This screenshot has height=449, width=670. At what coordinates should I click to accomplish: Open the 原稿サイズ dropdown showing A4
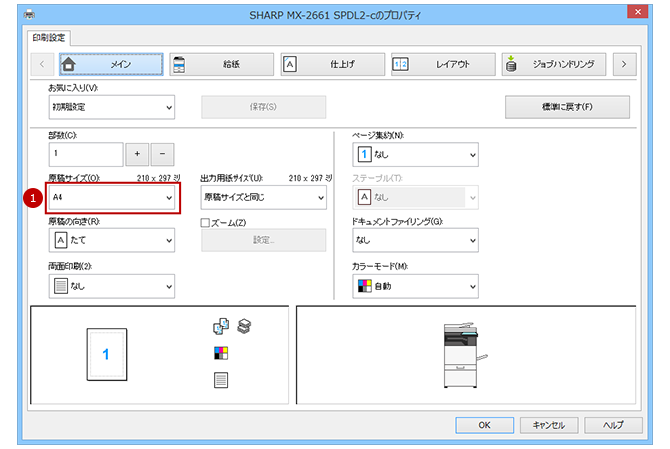pyautogui.click(x=112, y=197)
